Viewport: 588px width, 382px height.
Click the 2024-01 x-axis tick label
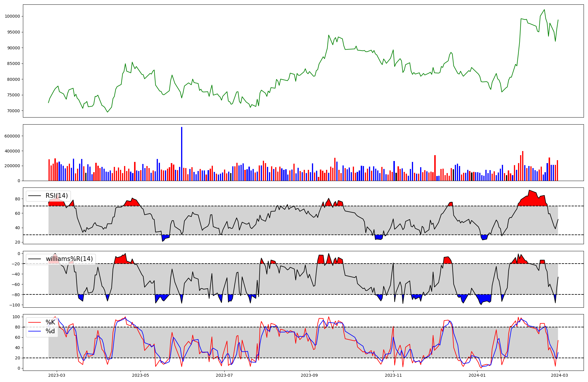(477, 375)
